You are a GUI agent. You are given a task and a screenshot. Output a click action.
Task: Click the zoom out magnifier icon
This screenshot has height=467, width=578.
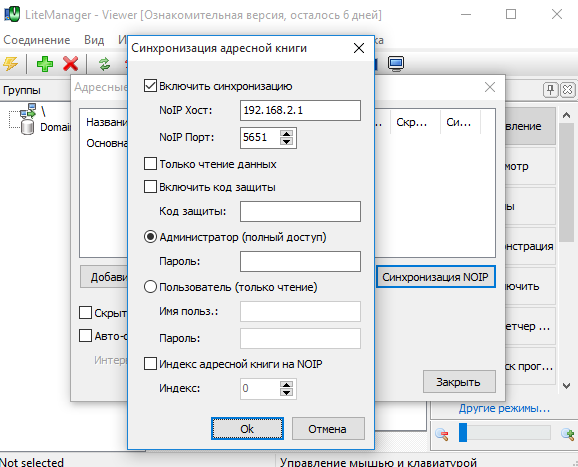pos(441,434)
